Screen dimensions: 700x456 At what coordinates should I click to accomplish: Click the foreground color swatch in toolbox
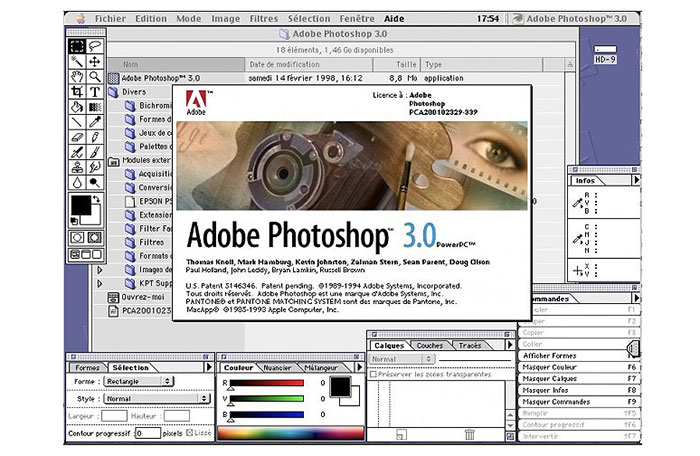[x=81, y=205]
